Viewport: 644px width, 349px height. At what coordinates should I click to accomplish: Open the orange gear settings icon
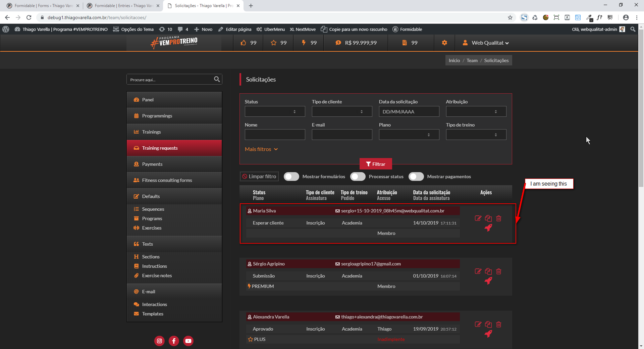(x=444, y=43)
